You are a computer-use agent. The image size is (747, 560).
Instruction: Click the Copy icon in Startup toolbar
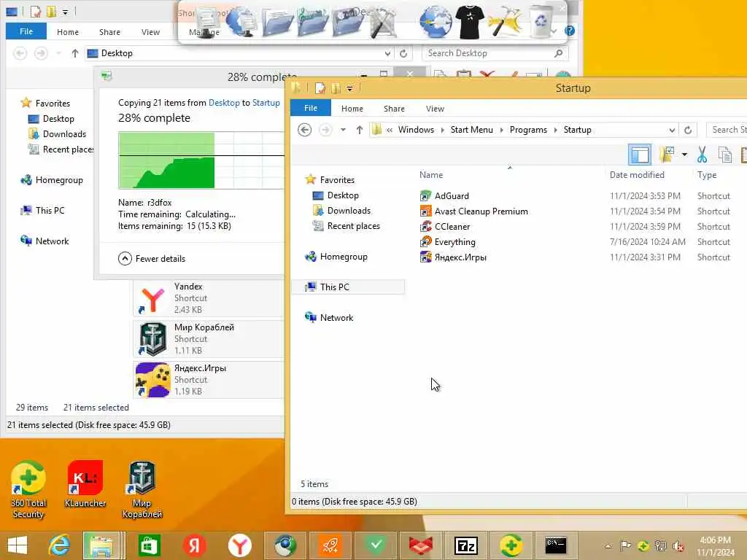[x=724, y=155]
